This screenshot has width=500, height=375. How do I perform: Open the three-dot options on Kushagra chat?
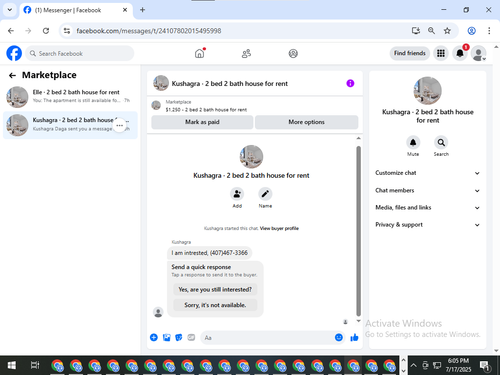(x=120, y=125)
